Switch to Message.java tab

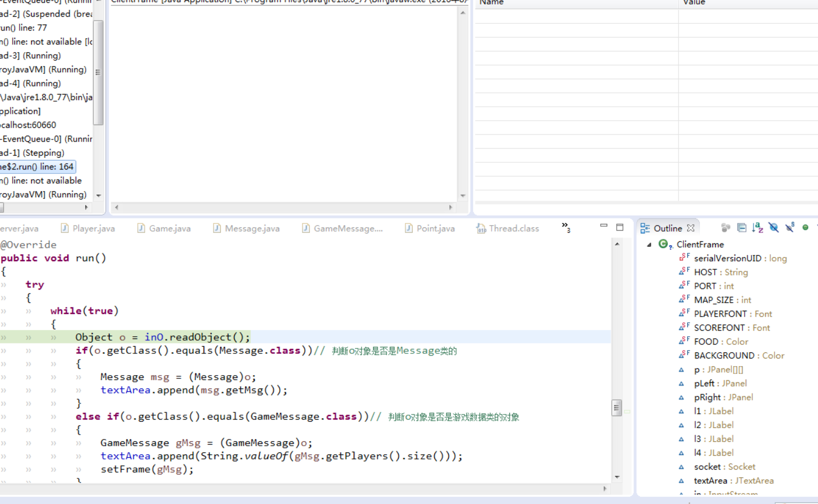[x=246, y=228]
